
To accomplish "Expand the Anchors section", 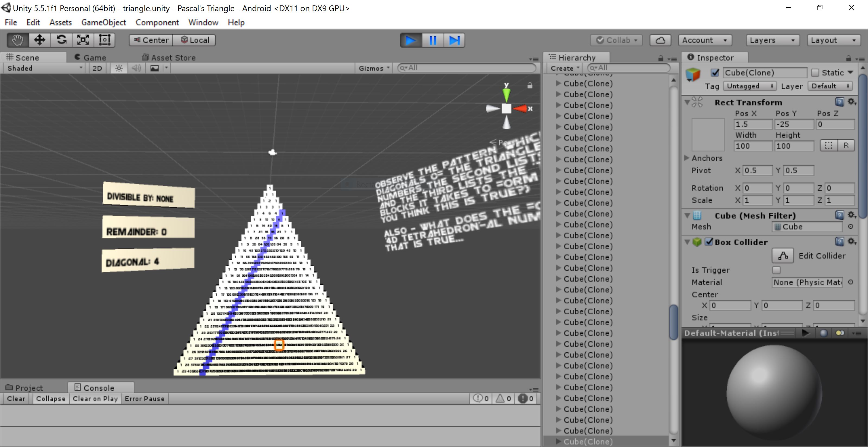I will click(x=687, y=158).
